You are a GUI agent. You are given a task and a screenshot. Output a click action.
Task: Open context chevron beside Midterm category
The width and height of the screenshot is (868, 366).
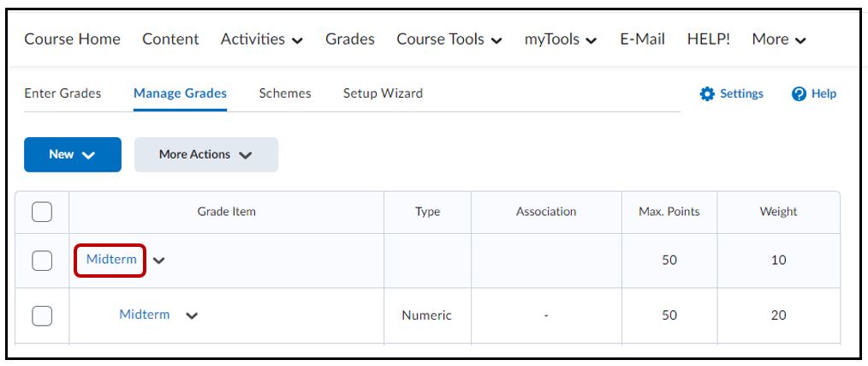click(158, 261)
